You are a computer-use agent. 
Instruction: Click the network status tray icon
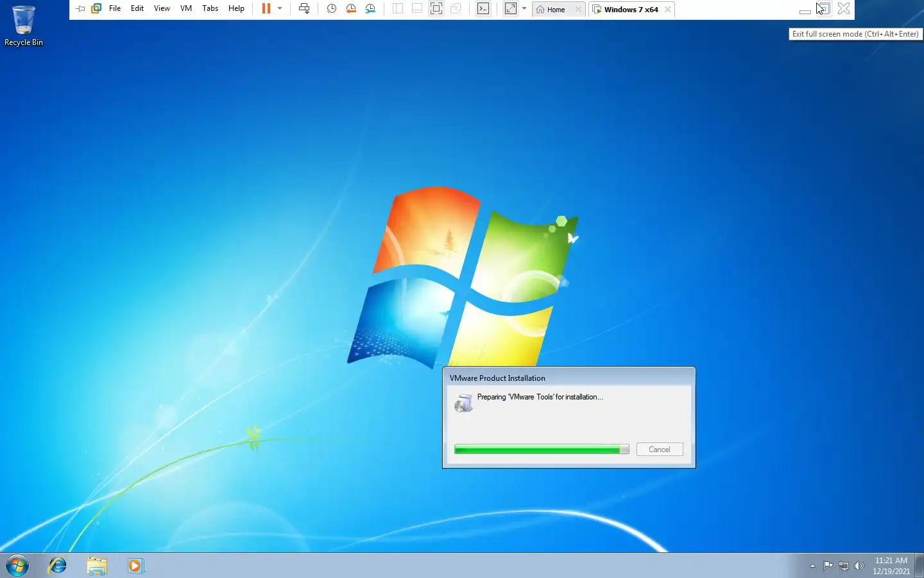pos(844,566)
